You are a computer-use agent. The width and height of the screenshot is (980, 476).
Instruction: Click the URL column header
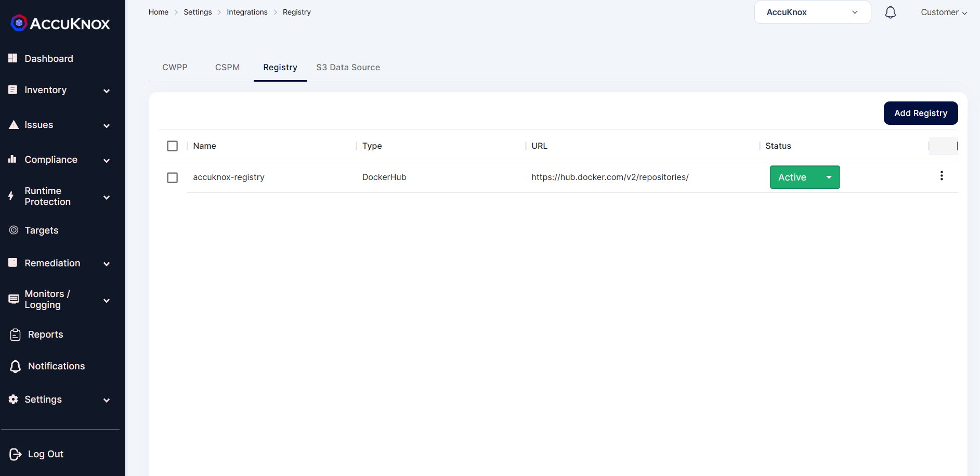click(x=540, y=146)
